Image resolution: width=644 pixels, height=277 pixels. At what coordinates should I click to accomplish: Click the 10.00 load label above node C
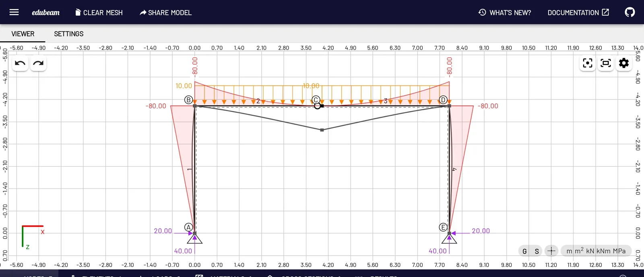[x=311, y=86]
